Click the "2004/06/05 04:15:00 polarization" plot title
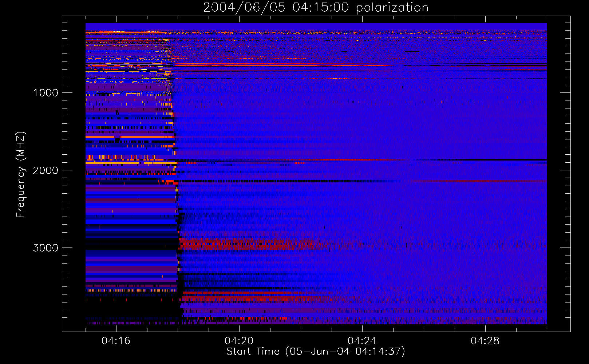589x364 pixels. pyautogui.click(x=316, y=8)
